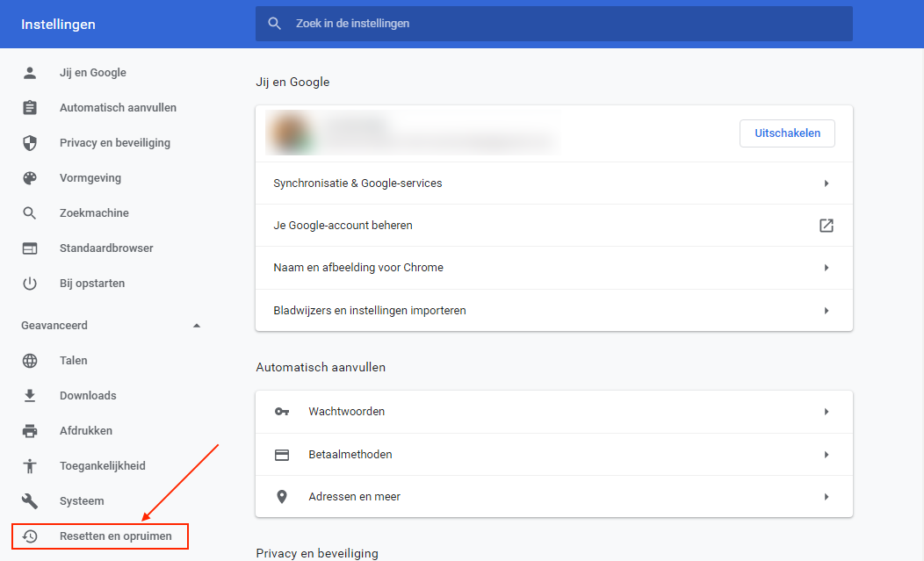Viewport: 924px width, 561px height.
Task: Click the download arrow icon beside Downloads
Action: point(30,395)
